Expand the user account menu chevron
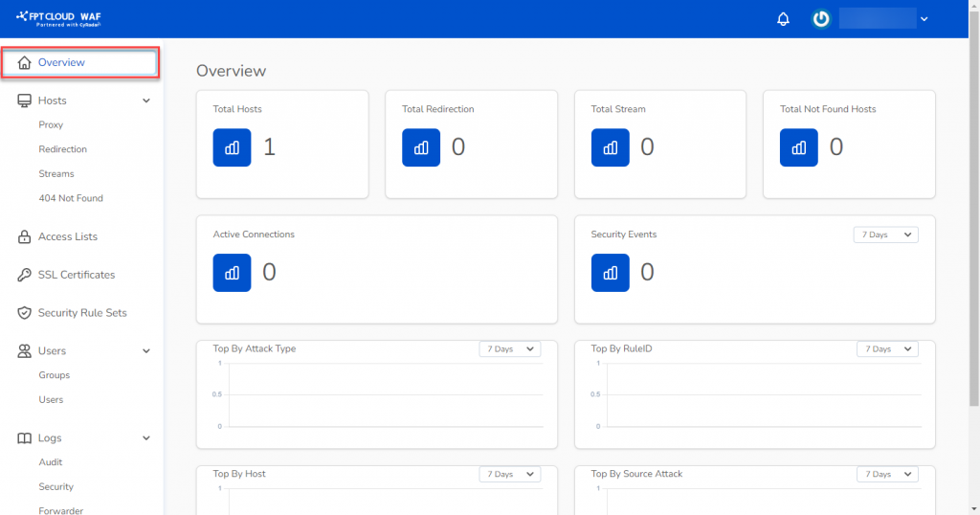 (x=924, y=19)
